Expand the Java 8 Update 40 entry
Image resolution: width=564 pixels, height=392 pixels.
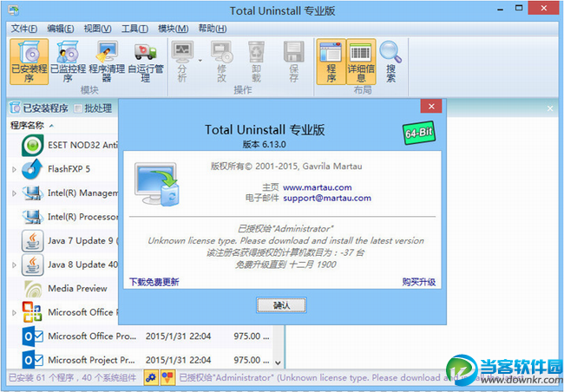tap(14, 265)
